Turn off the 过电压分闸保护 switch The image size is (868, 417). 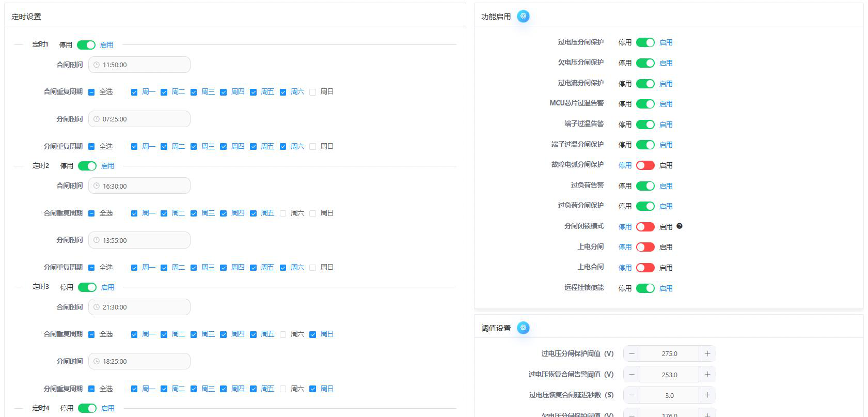(645, 42)
